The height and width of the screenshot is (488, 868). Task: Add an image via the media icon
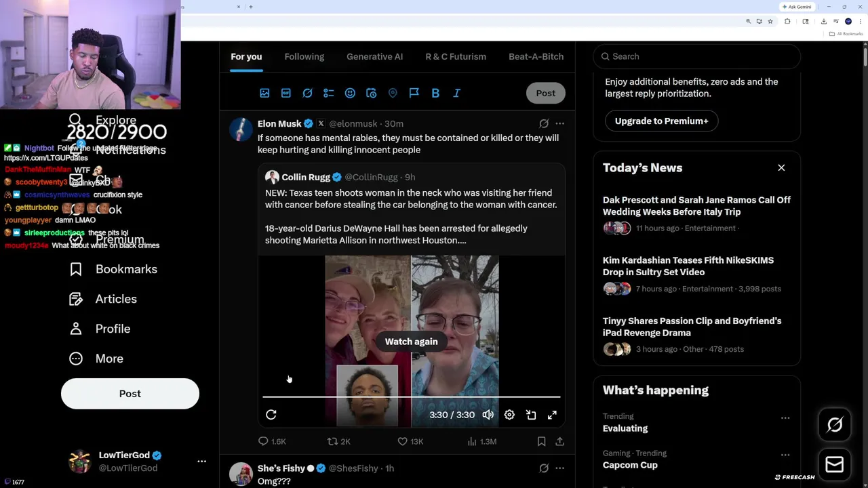pyautogui.click(x=264, y=93)
